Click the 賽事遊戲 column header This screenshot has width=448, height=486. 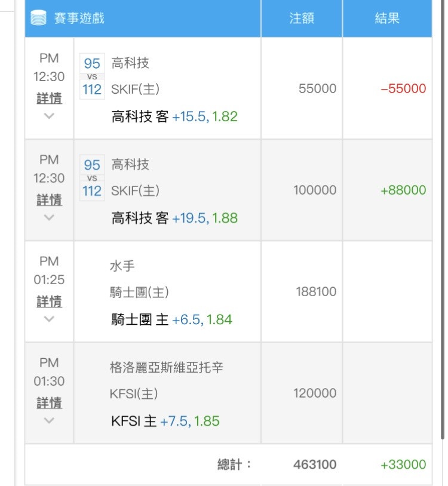pos(79,18)
